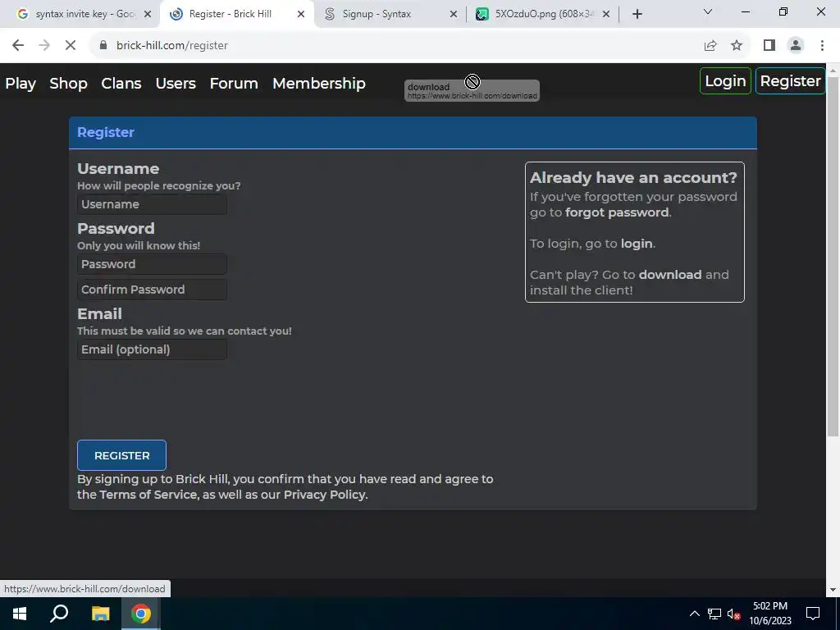840x630 pixels.
Task: Open the Windows Start menu
Action: tap(20, 614)
